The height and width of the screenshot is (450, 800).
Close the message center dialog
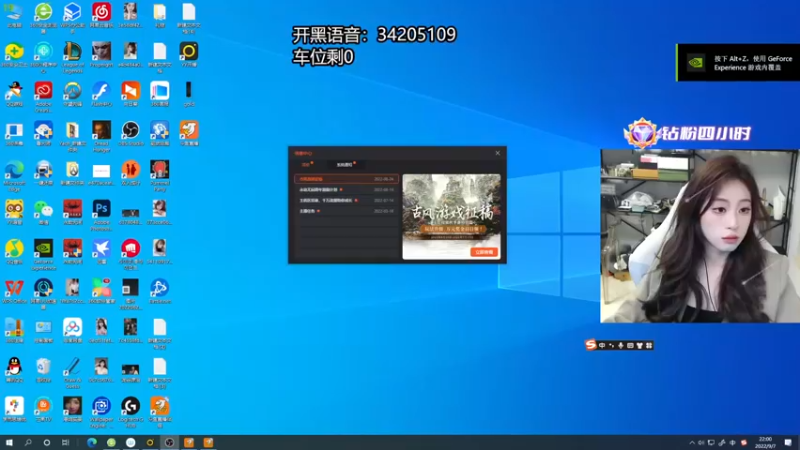pos(497,153)
